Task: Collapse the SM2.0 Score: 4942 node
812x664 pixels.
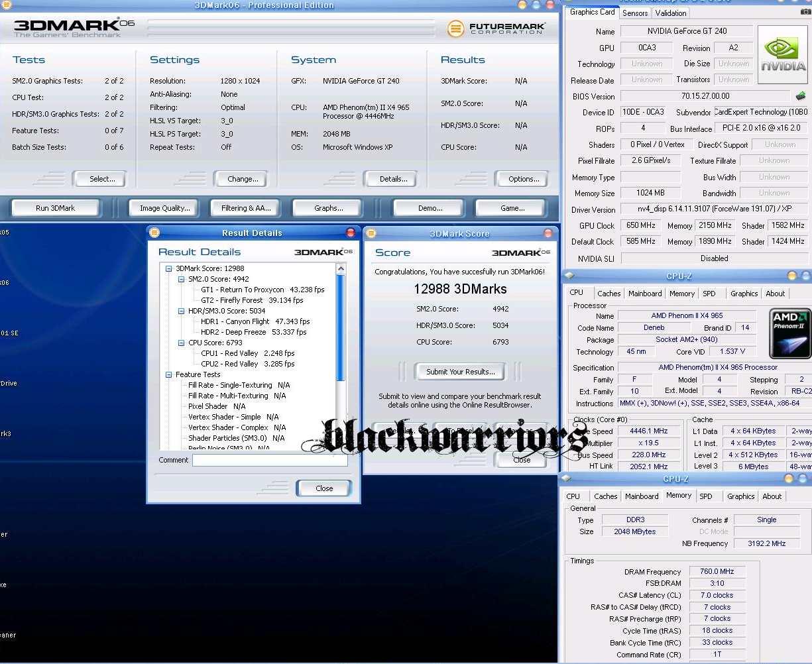Action: click(x=182, y=279)
